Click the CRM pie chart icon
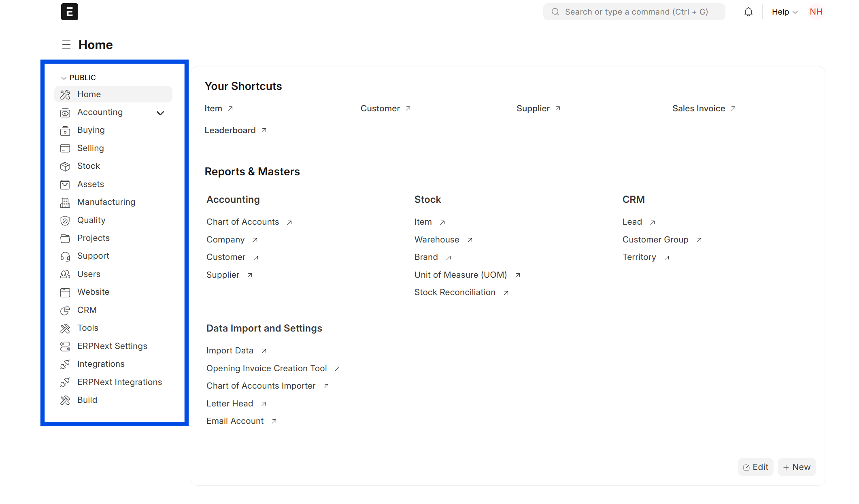Viewport: 859px width, 504px height. click(x=65, y=310)
